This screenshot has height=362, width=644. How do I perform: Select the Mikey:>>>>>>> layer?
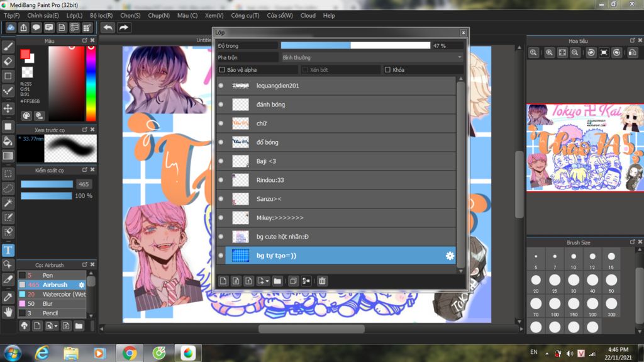pos(336,218)
